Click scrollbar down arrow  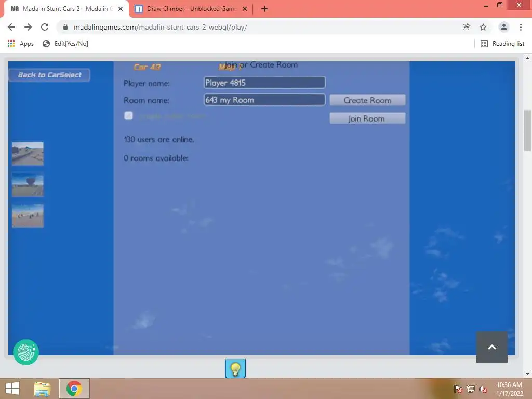(x=528, y=374)
